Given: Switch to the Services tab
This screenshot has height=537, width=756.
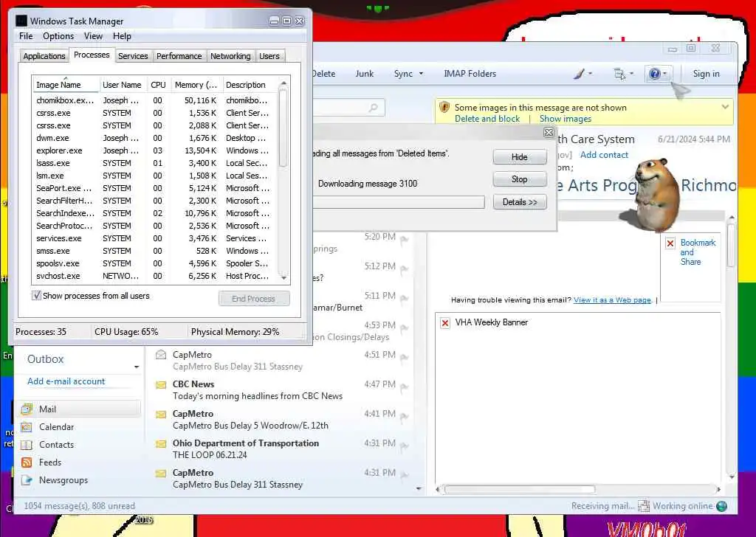Looking at the screenshot, I should tap(133, 56).
